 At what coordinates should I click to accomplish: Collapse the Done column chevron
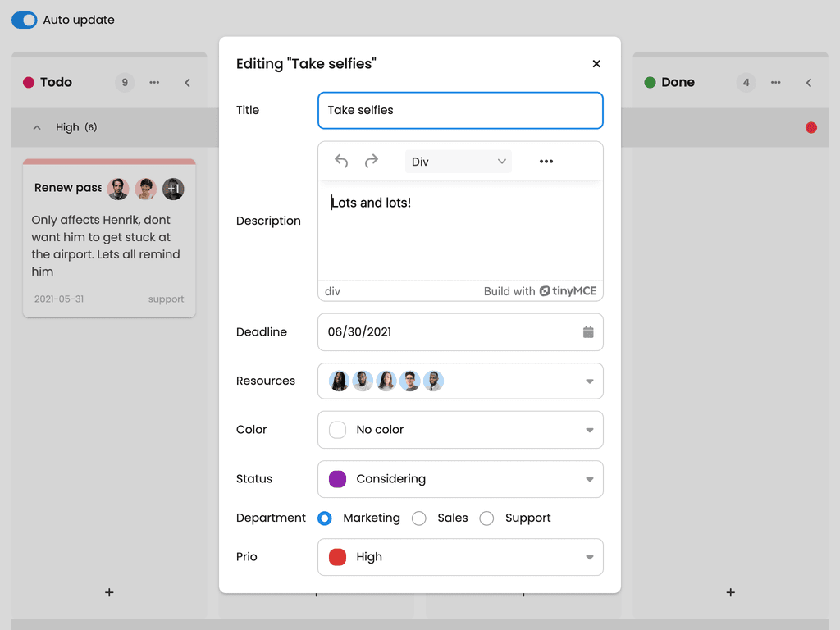click(809, 83)
